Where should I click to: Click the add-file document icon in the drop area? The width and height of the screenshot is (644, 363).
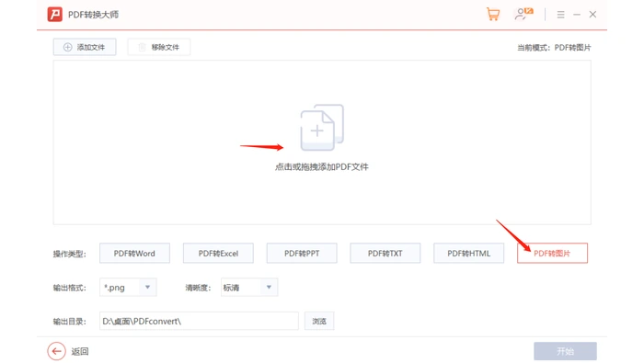pos(322,128)
